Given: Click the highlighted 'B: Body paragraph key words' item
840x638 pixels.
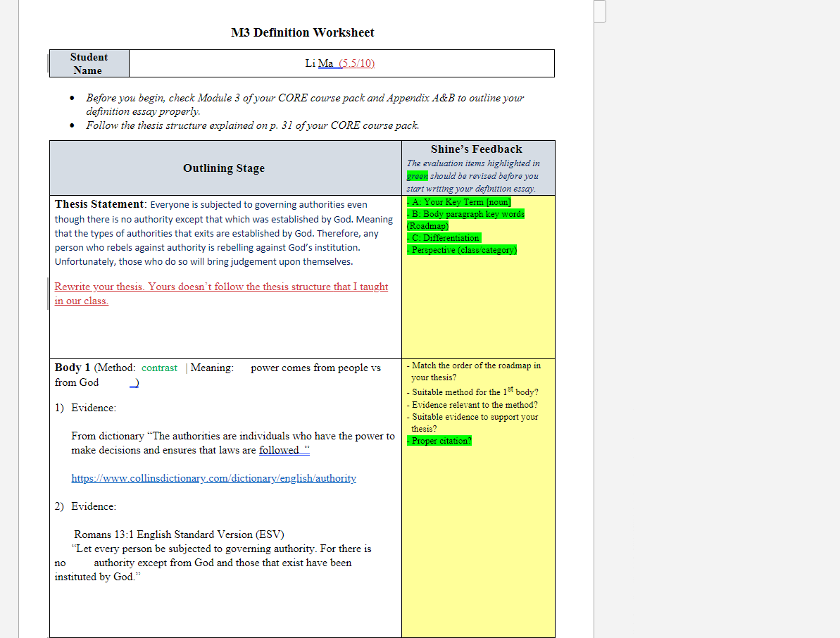Looking at the screenshot, I should [465, 220].
